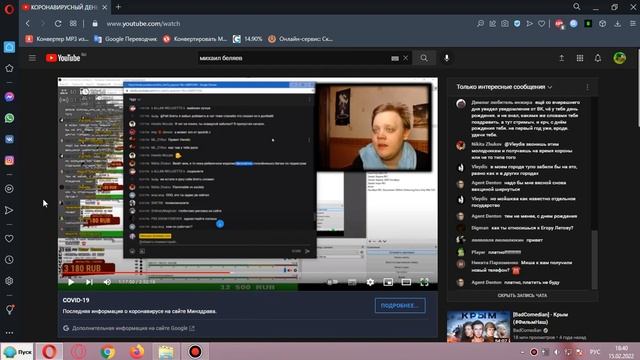
Task: Open chat replay options three-dot menu
Action: tap(588, 87)
